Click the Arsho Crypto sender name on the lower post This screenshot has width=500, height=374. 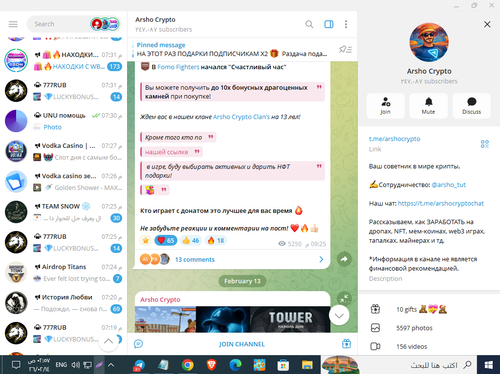click(160, 300)
